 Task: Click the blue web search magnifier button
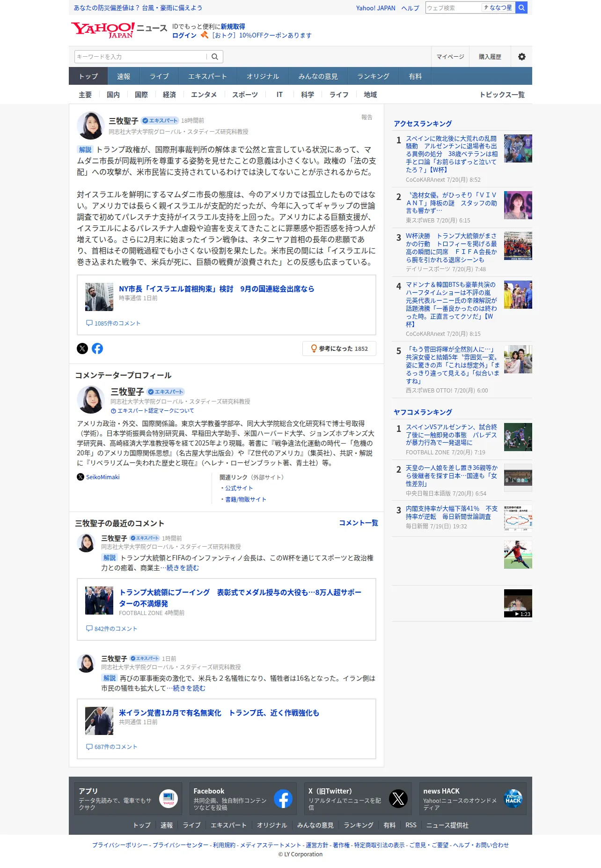coord(521,7)
